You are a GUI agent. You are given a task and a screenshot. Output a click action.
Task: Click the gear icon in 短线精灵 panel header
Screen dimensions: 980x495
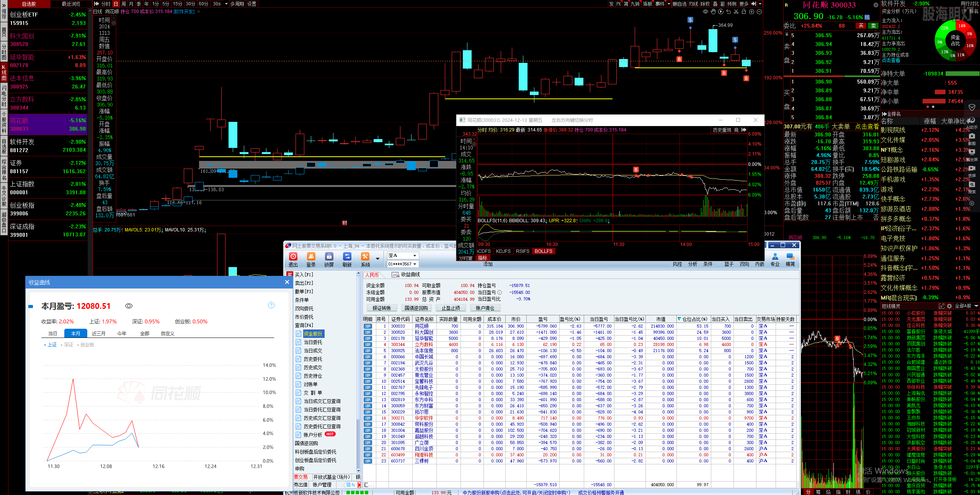pos(949,306)
